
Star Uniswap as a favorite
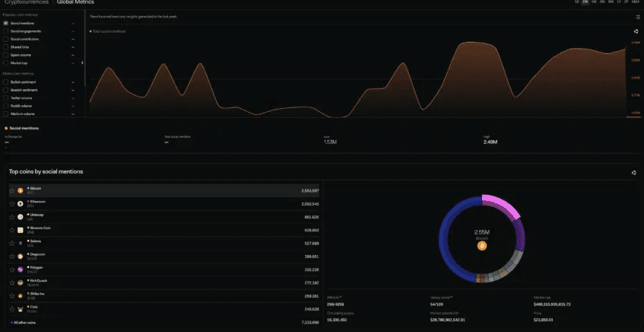pyautogui.click(x=12, y=217)
